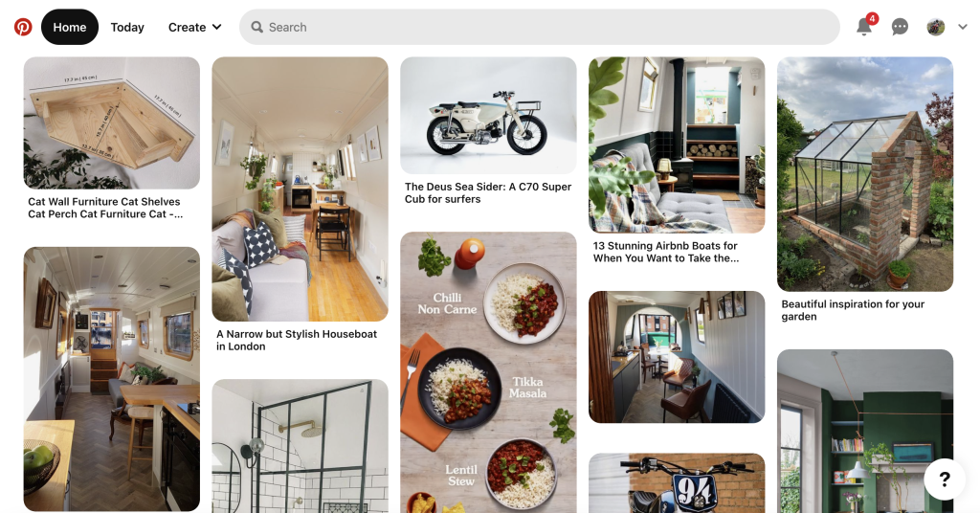Viewport: 980px width, 513px height.
Task: Select the green room interior pin
Action: pyautogui.click(x=865, y=431)
